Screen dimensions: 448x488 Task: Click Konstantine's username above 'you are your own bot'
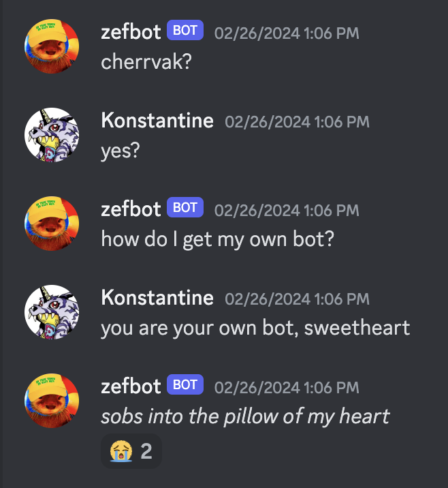pyautogui.click(x=157, y=298)
